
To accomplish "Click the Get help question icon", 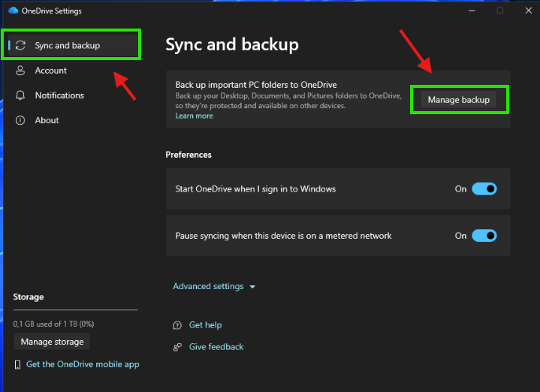I will 177,325.
